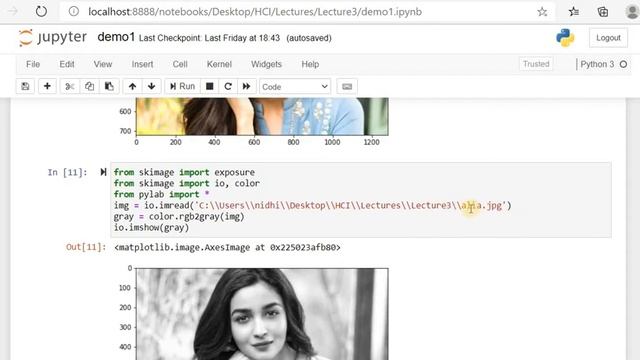Click the Python 3 kernel name
The image size is (640, 360).
coord(597,64)
